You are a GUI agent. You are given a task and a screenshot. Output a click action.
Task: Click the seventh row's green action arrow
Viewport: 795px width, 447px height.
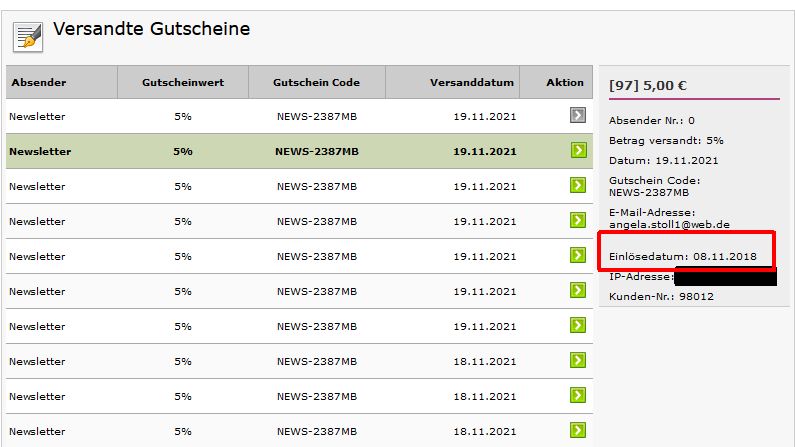tap(577, 326)
